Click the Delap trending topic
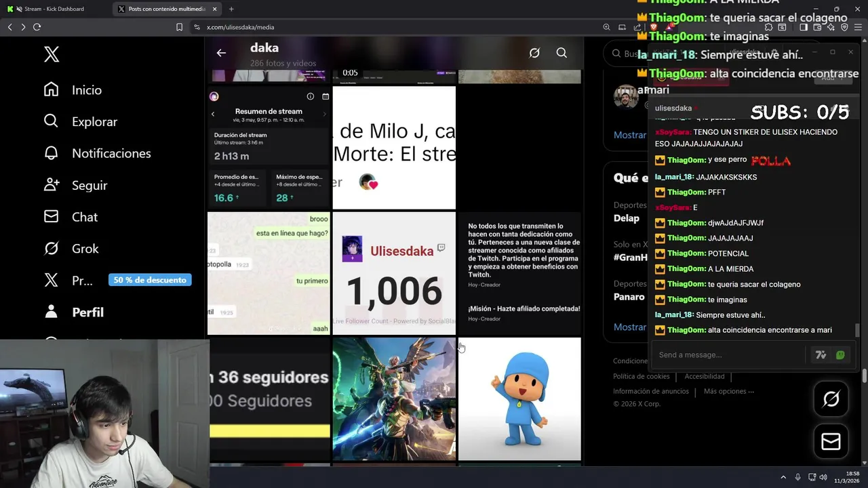Image resolution: width=868 pixels, height=488 pixels. (626, 218)
